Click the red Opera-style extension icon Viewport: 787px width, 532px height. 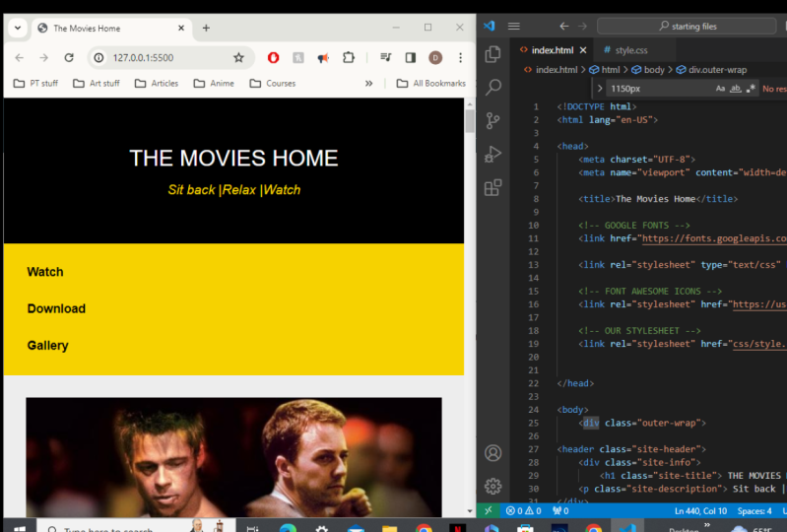pyautogui.click(x=273, y=58)
